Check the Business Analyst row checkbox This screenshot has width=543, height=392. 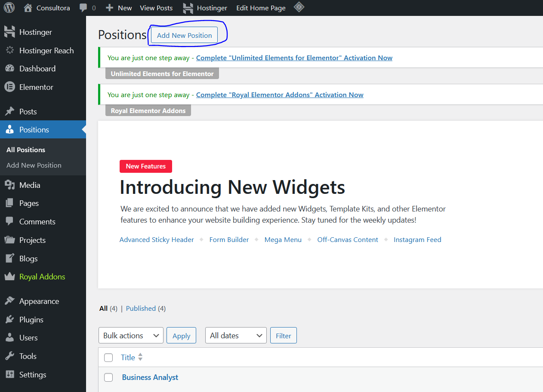[x=108, y=377]
